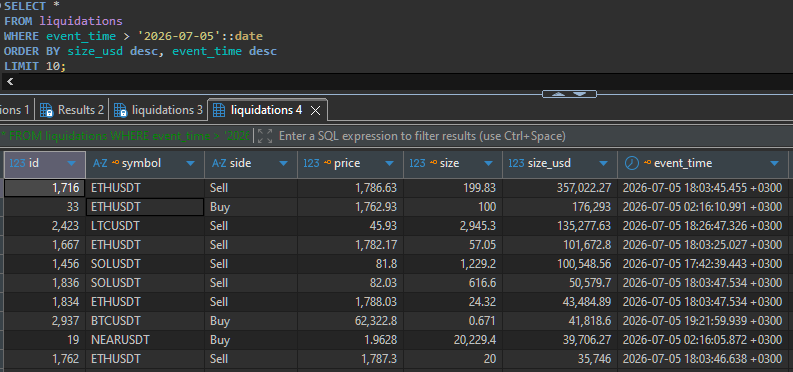Screen dimensions: 793x372
Task: Switch to the Results 2 tab
Action: coord(72,110)
